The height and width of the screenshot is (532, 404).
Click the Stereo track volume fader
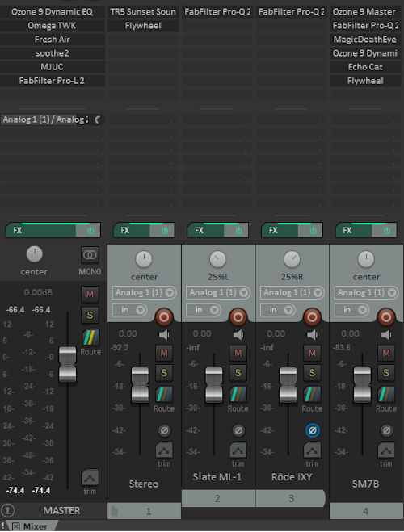(140, 385)
